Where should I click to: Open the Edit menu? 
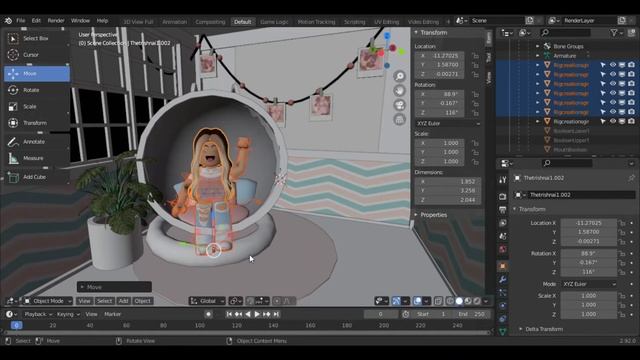pos(36,21)
